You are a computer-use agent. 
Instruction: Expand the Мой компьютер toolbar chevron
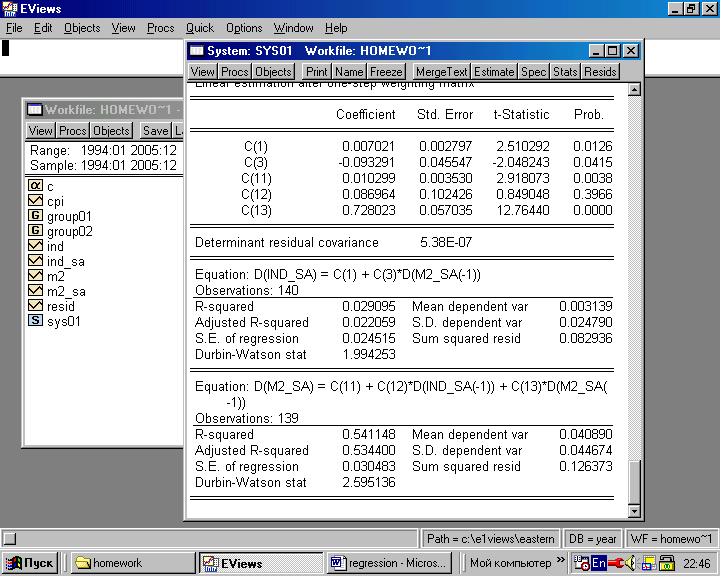point(560,559)
